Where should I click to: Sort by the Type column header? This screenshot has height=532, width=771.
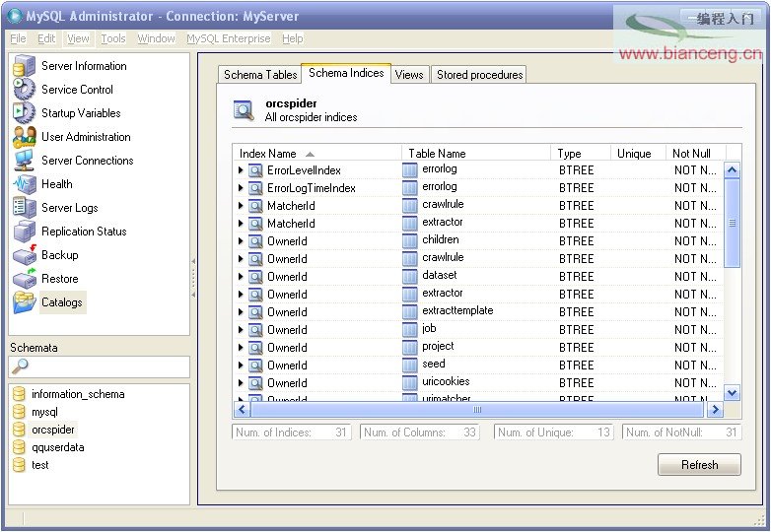[x=580, y=154]
